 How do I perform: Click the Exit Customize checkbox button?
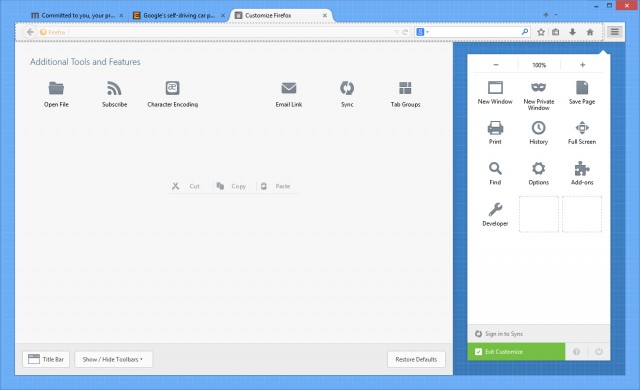coord(516,352)
